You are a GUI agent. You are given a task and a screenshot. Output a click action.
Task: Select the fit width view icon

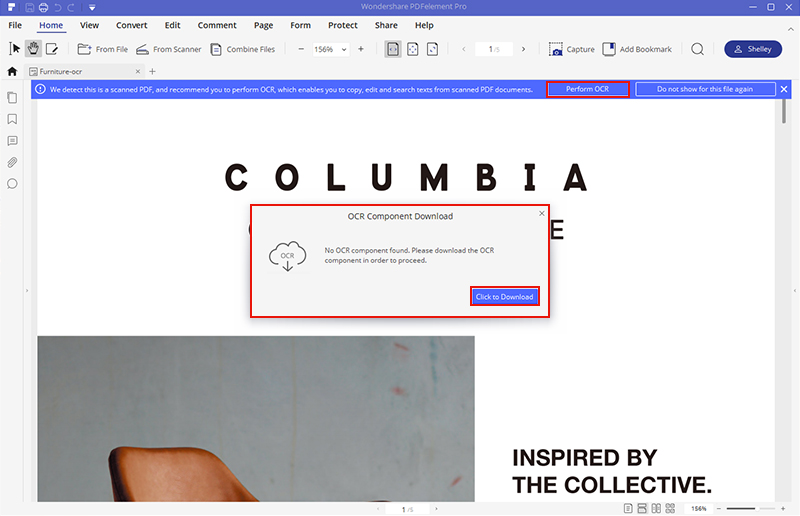pyautogui.click(x=393, y=49)
